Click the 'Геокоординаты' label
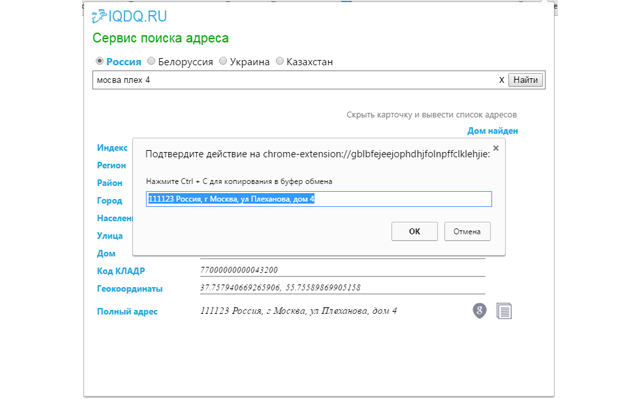640x400 pixels. click(x=130, y=289)
